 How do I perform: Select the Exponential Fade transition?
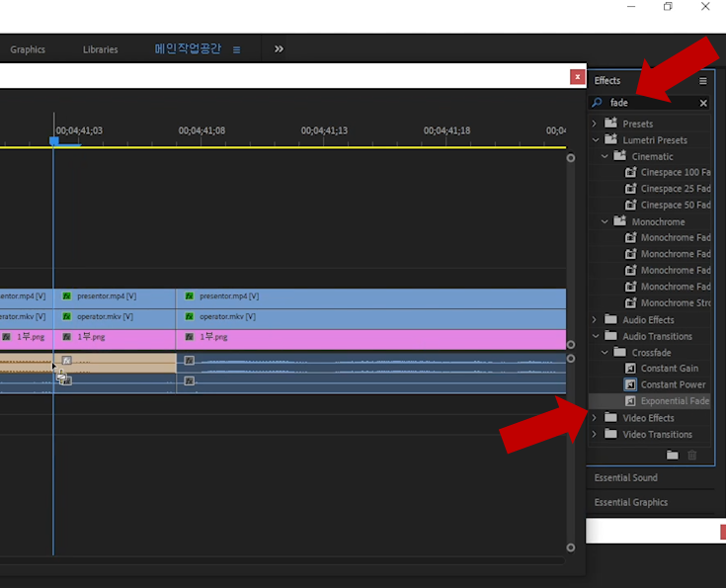click(675, 401)
